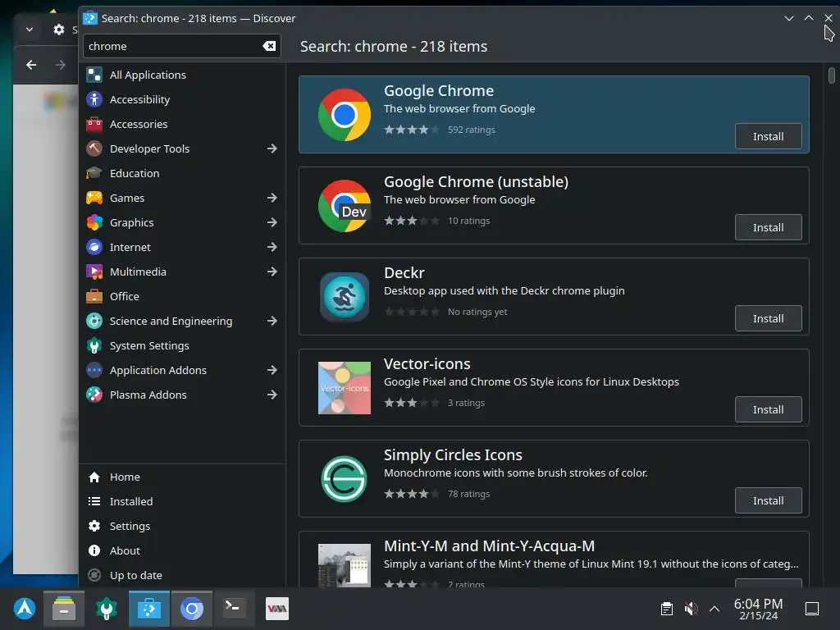Toggle the muted audio volume tray icon
Screen dimensions: 840x630
point(691,609)
